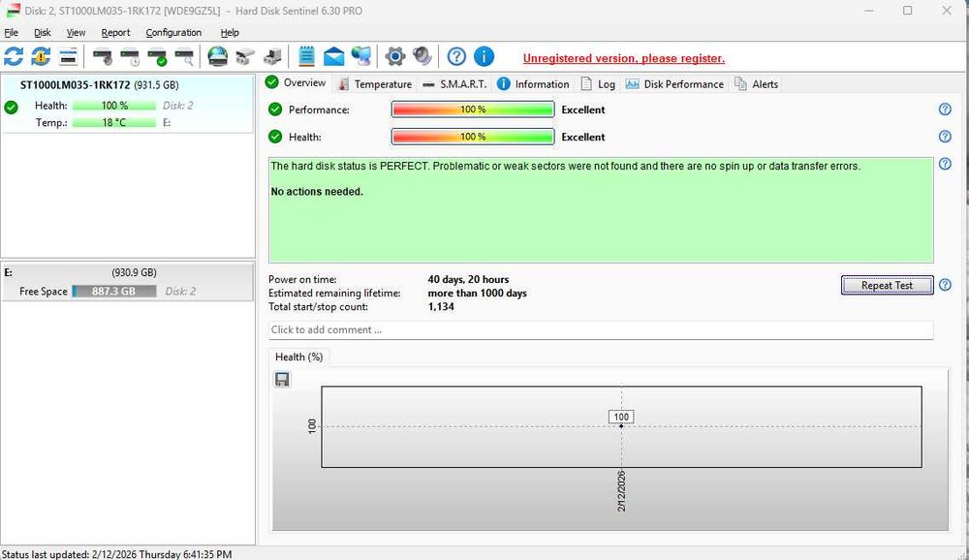This screenshot has width=969, height=560.
Task: Click the '(930.9 GB)' partition size text
Action: [134, 272]
